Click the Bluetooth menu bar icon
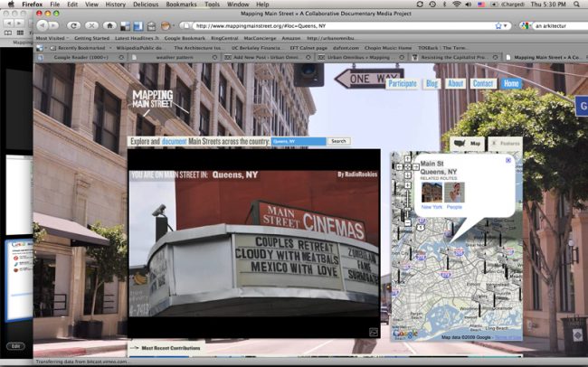588x367 pixels. pyautogui.click(x=444, y=5)
